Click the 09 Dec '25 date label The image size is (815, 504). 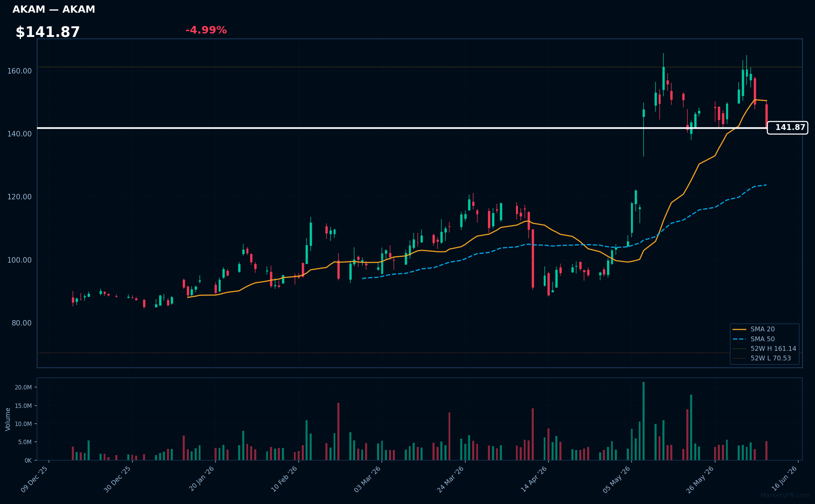point(35,479)
